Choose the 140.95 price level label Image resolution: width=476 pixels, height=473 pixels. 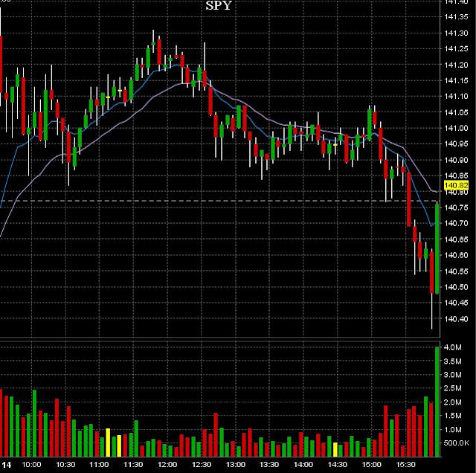[x=456, y=144]
